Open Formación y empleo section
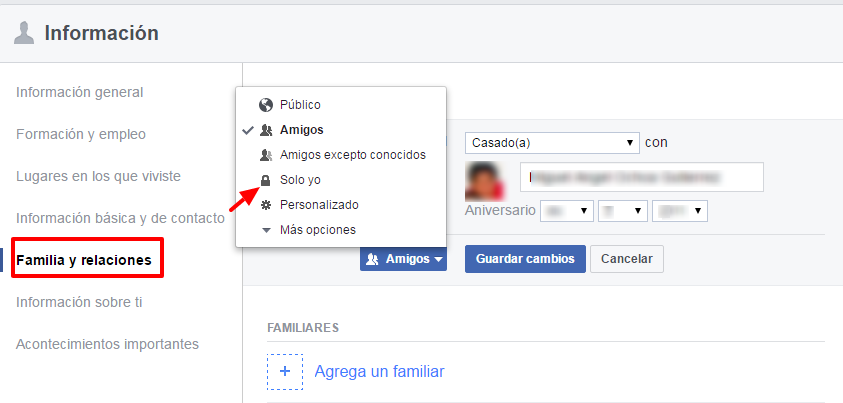The width and height of the screenshot is (843, 403). pyautogui.click(x=81, y=134)
